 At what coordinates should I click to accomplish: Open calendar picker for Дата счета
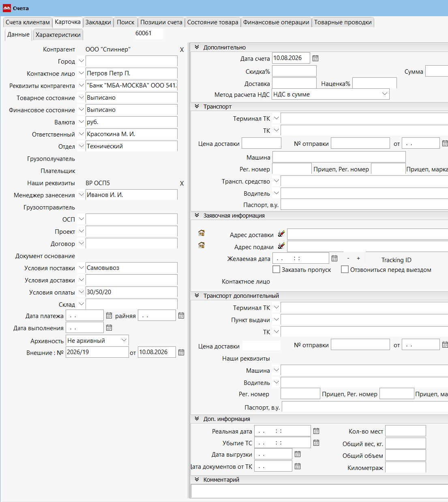point(315,58)
